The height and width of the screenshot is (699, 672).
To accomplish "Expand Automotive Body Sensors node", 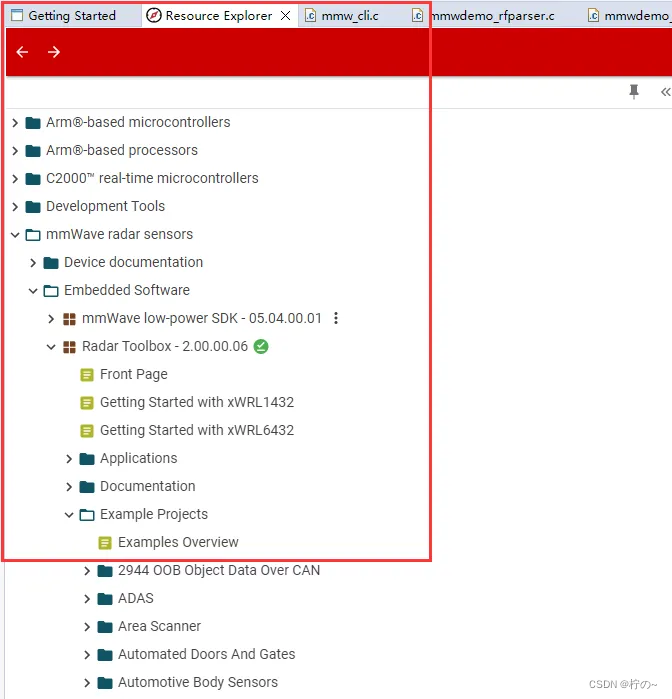I will [x=87, y=683].
